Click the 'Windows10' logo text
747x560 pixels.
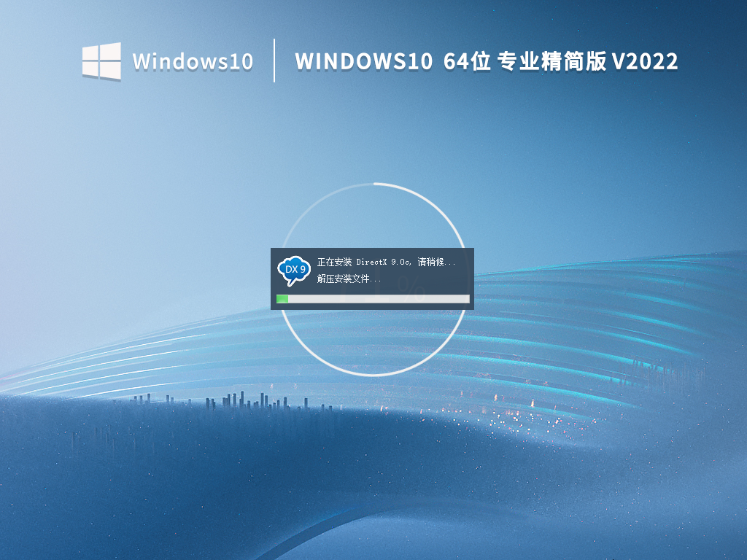(x=193, y=62)
